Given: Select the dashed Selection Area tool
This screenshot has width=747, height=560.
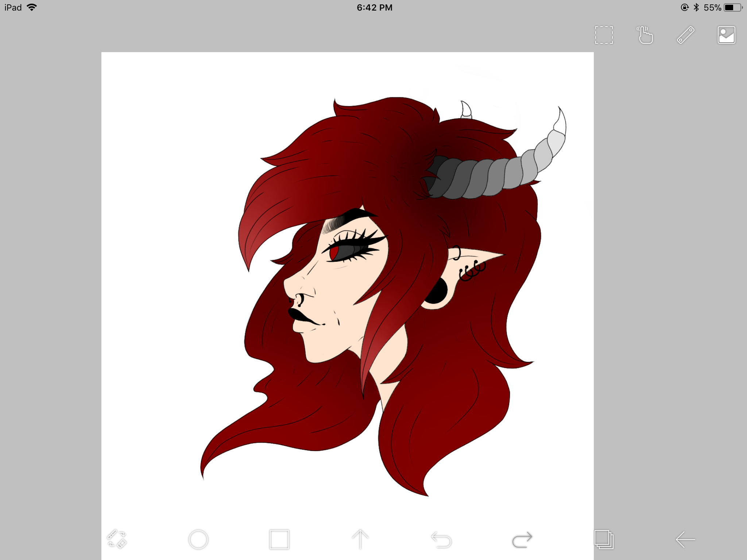Looking at the screenshot, I should click(604, 35).
